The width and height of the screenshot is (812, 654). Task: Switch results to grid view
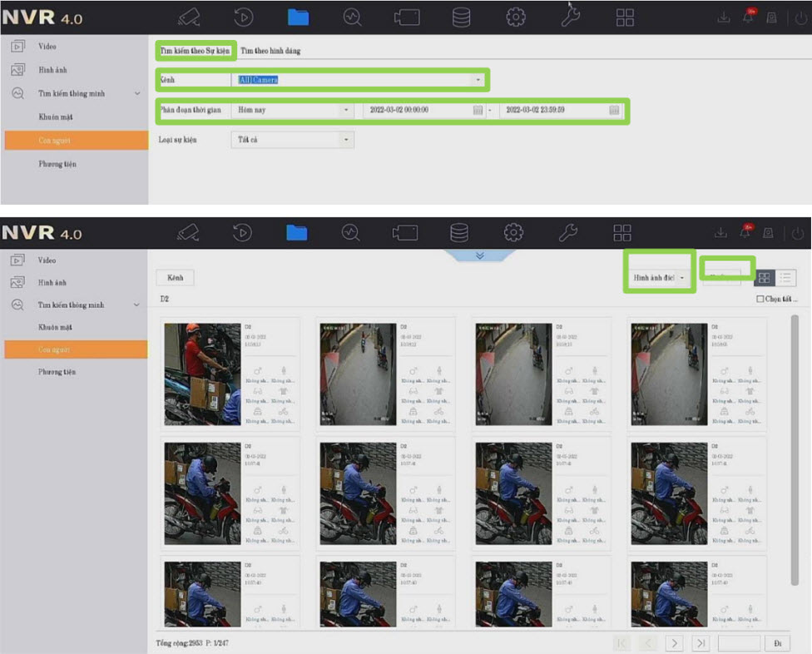pyautogui.click(x=764, y=278)
